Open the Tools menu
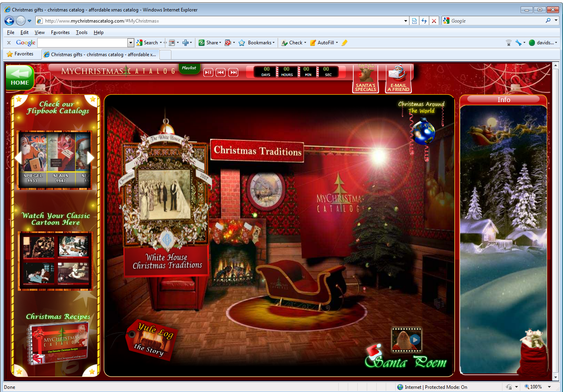The image size is (563, 392). pos(82,32)
